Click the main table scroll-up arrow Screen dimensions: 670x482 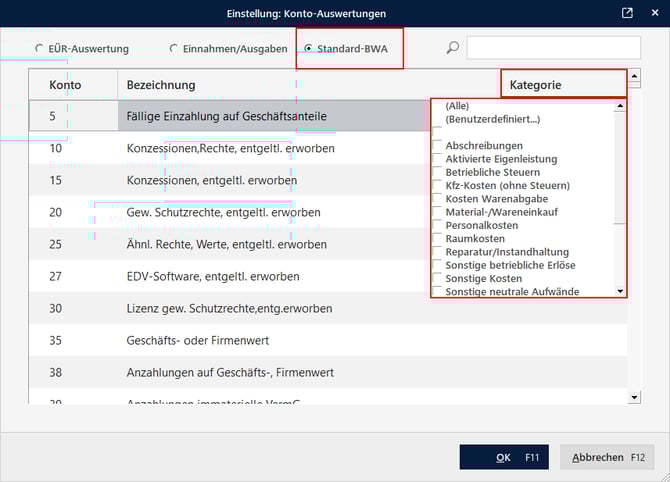635,76
